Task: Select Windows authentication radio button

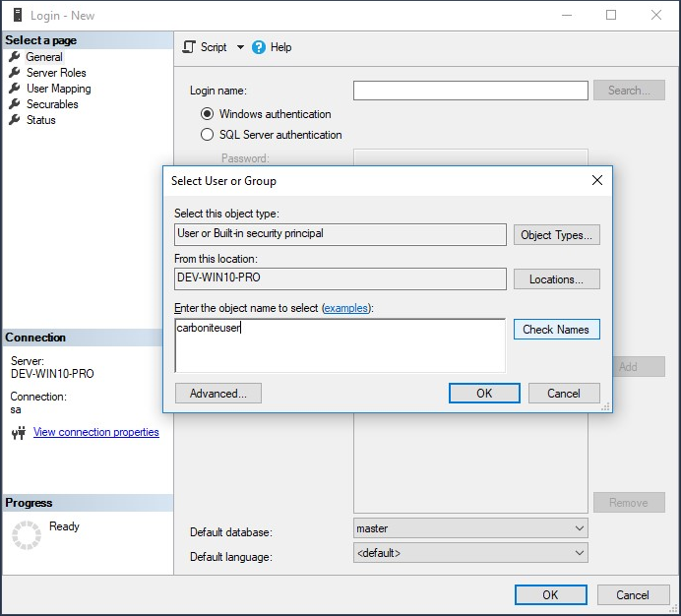Action: [207, 114]
